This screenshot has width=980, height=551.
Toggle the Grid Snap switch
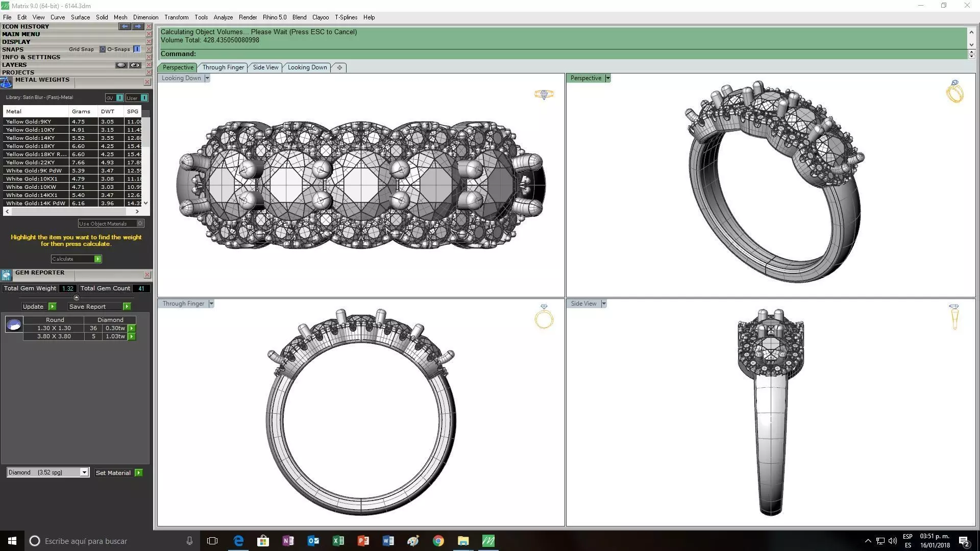pos(102,49)
